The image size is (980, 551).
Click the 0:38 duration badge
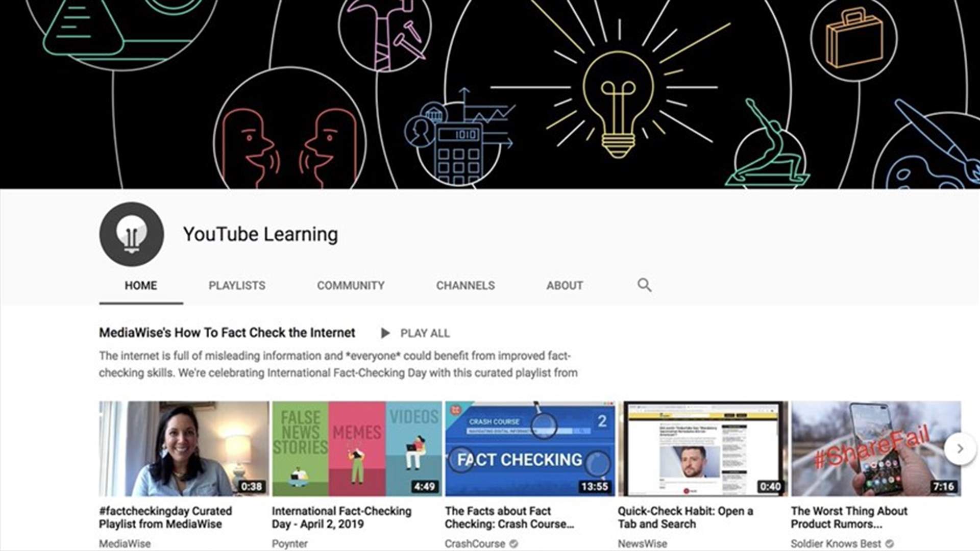pyautogui.click(x=251, y=487)
